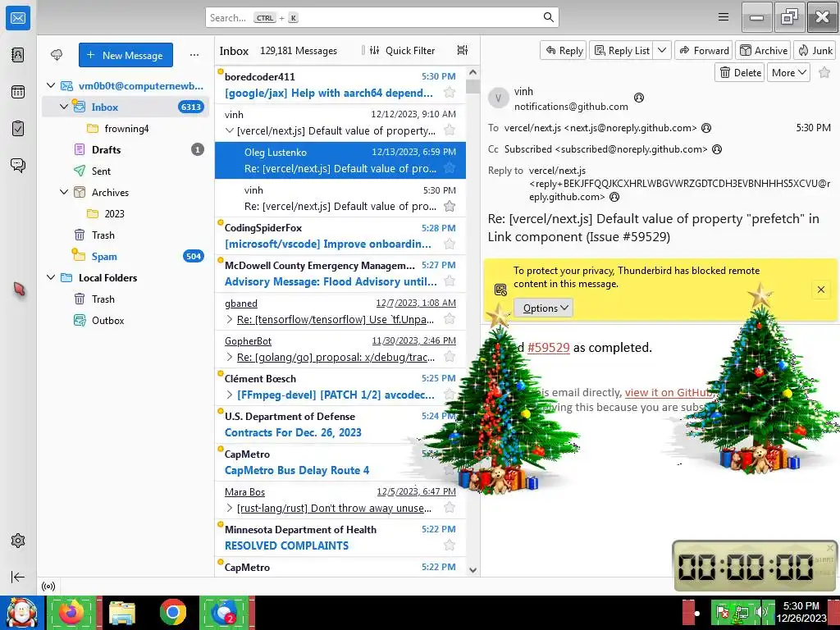Open the #59529 issue link

(549, 348)
